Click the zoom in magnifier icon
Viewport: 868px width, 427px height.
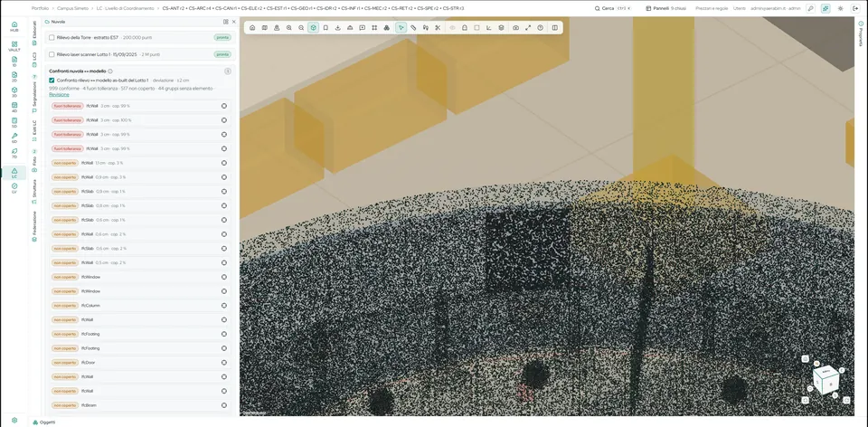(x=289, y=28)
